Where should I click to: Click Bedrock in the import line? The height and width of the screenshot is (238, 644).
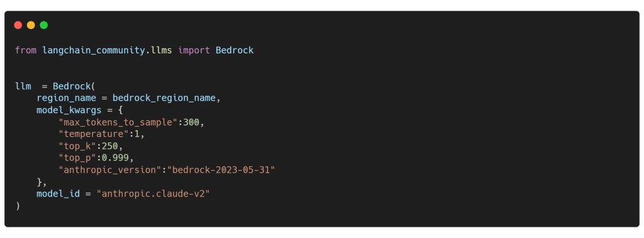[x=235, y=50]
